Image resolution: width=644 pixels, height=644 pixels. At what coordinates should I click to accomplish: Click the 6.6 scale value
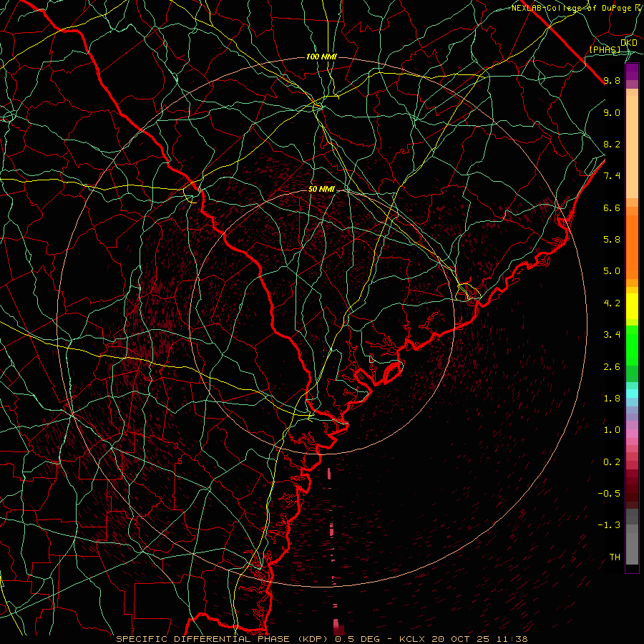click(612, 208)
